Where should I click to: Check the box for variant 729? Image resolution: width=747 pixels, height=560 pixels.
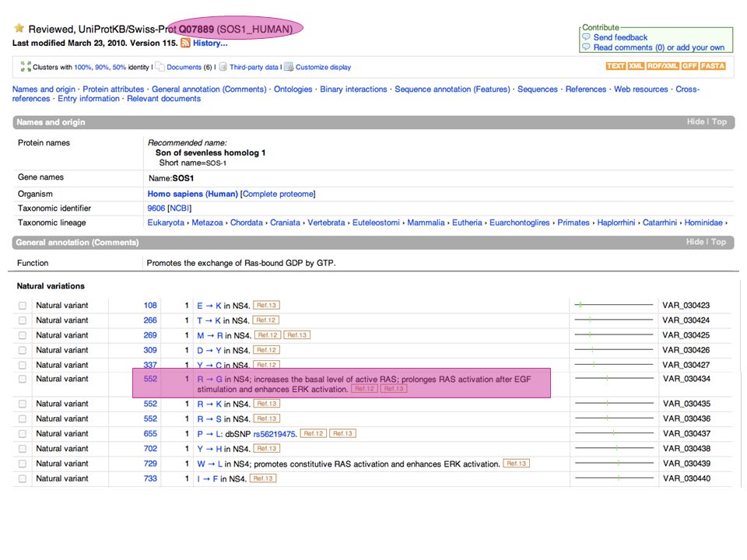23,464
